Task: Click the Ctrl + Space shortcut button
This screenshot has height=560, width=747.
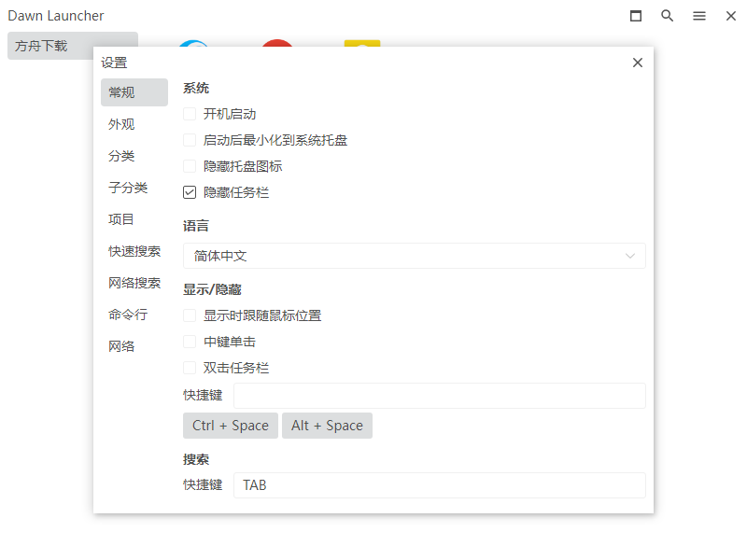Action: (x=231, y=426)
